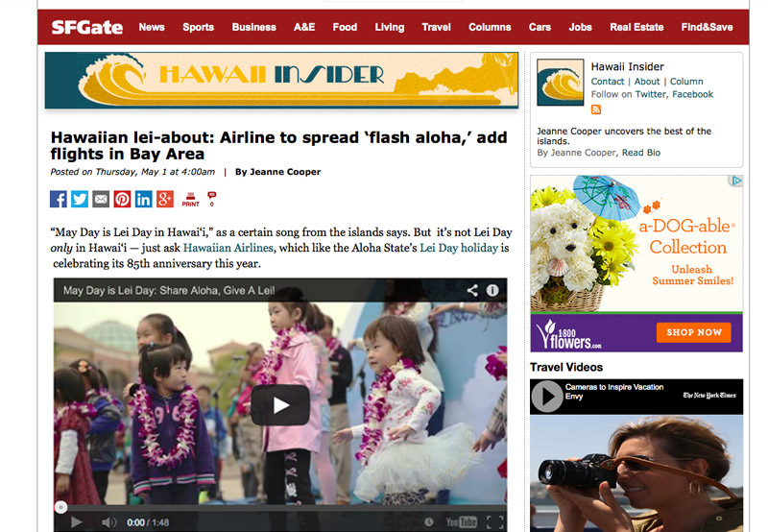Play Cameras to Inspire Vacation Envy video

[x=547, y=396]
